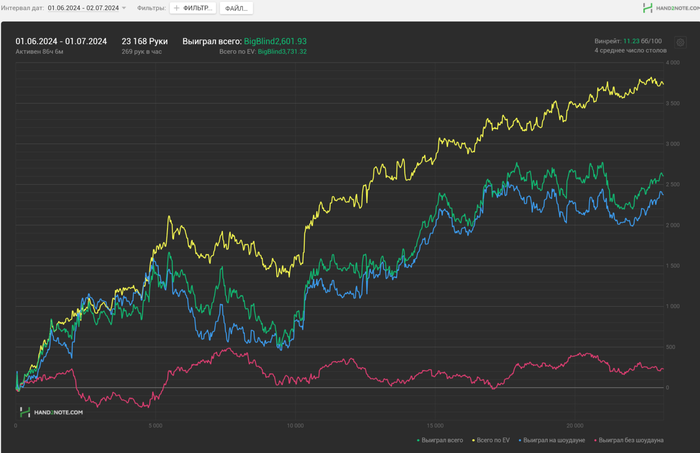The image size is (700, 453).
Task: Open the ФАЙЛ button
Action: pos(236,8)
